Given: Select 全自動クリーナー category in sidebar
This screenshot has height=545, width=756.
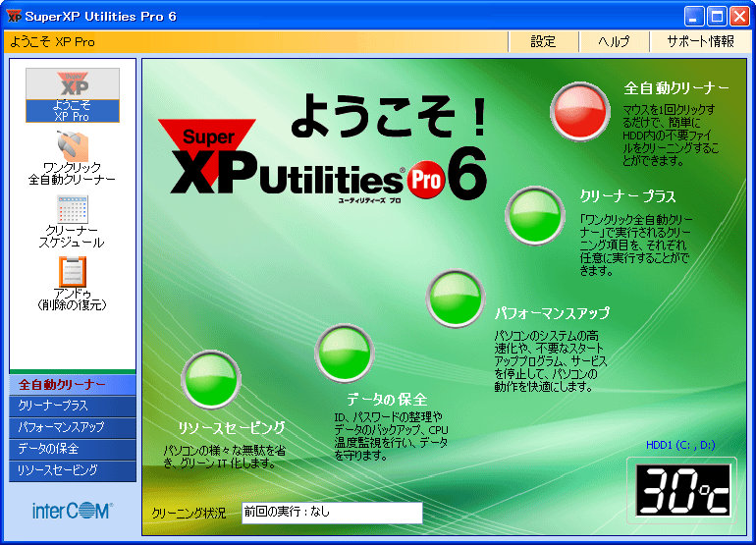Looking at the screenshot, I should 73,384.
